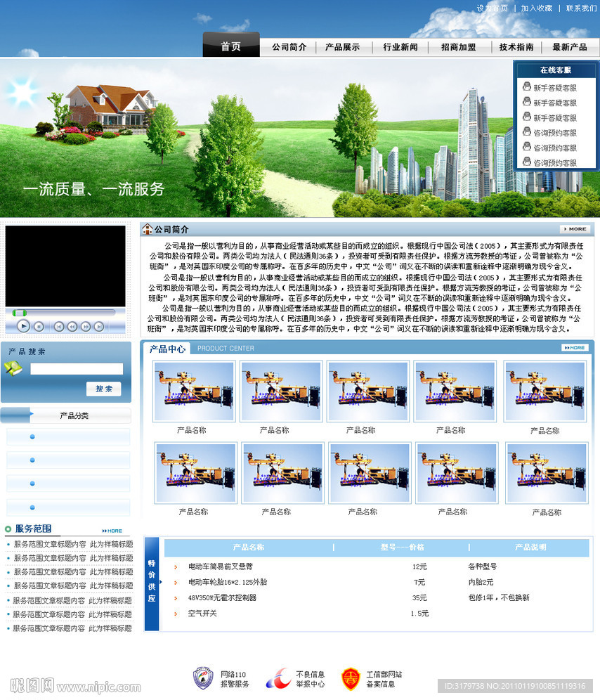The height and width of the screenshot is (700, 600).
Task: Click the house icon next to 公司简介
Action: coord(147,229)
